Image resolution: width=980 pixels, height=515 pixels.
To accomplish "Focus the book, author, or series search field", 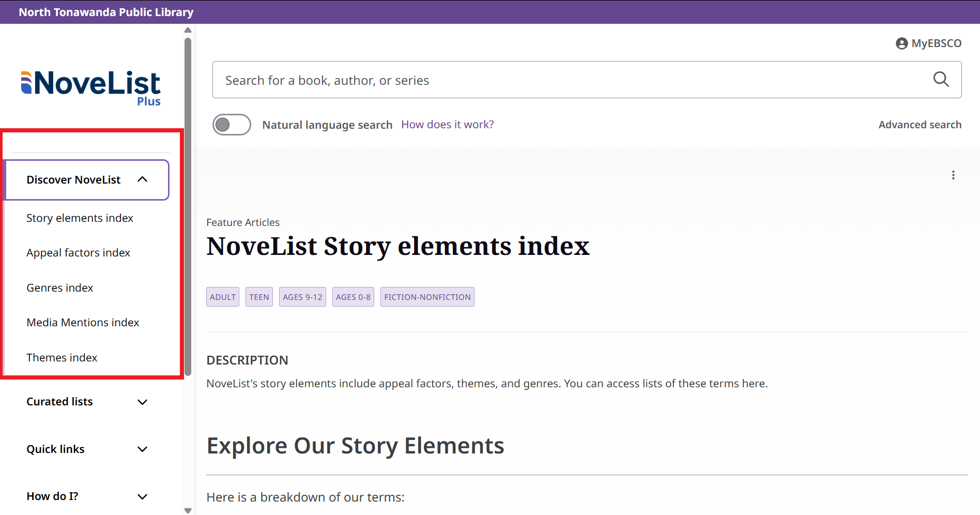I will click(587, 80).
